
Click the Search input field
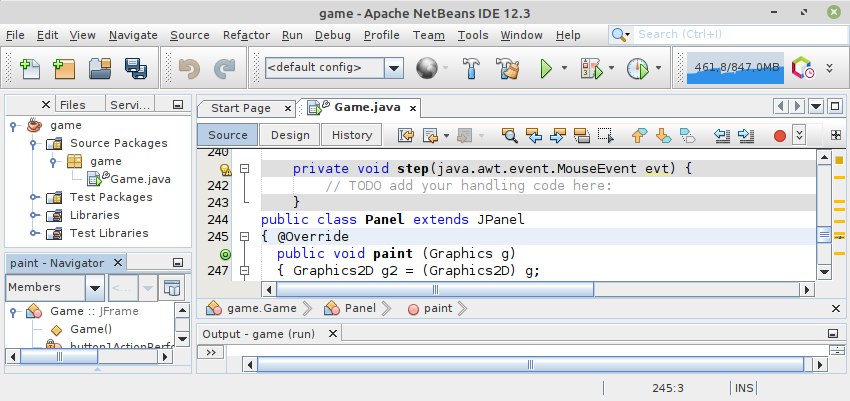pos(733,34)
